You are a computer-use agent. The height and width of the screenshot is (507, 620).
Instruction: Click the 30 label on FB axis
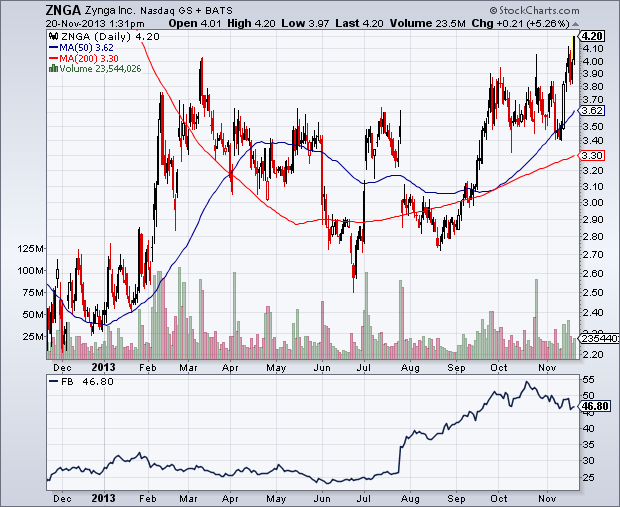[x=588, y=461]
